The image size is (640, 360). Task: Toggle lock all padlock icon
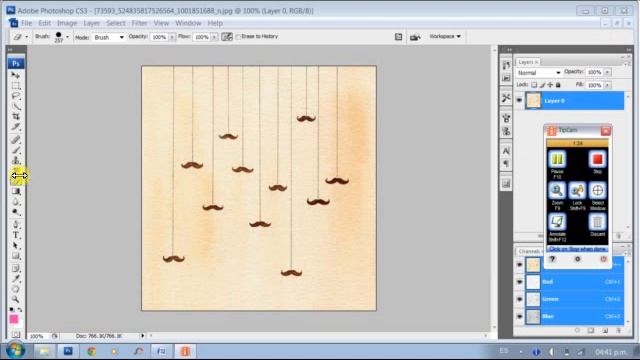[x=558, y=85]
